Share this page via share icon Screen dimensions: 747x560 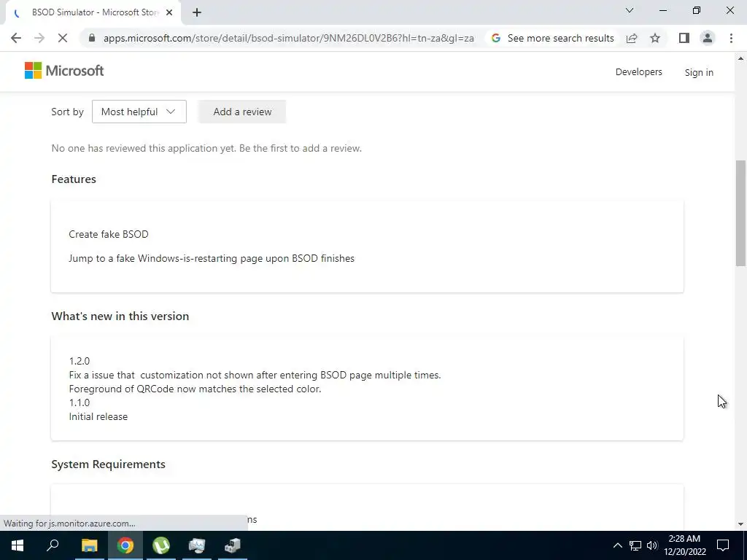(632, 38)
